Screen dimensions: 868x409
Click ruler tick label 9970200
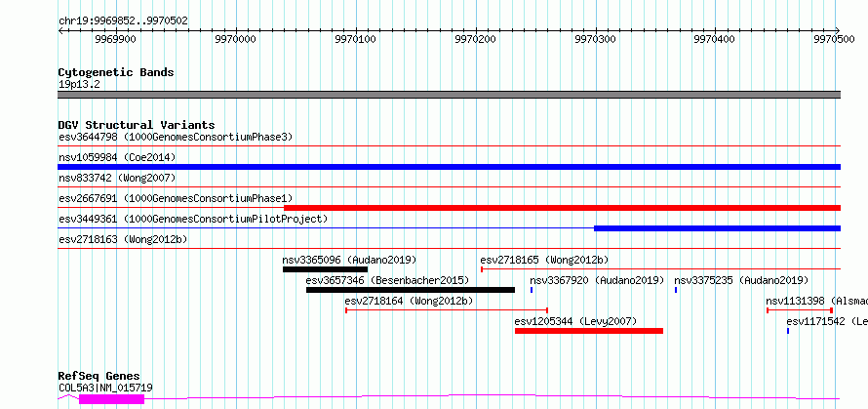476,40
